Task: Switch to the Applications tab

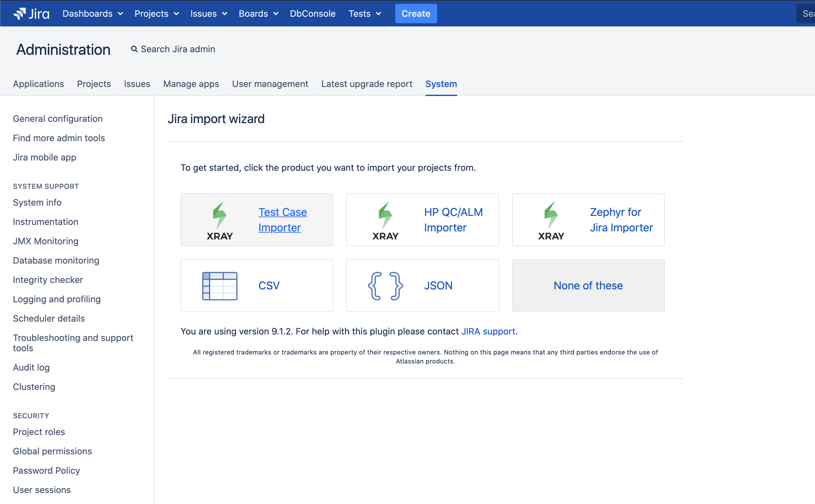Action: point(38,84)
